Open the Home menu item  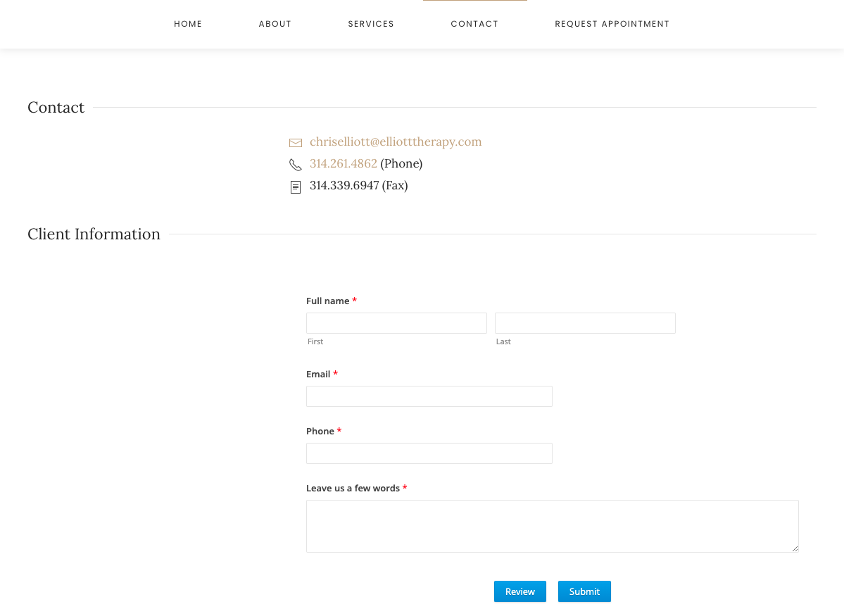coord(188,24)
